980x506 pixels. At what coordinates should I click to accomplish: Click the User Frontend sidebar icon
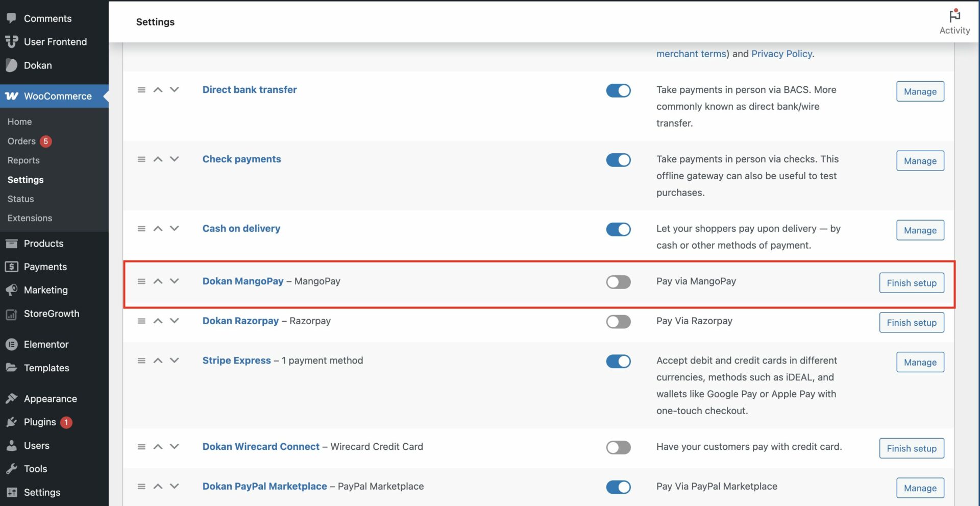click(11, 41)
